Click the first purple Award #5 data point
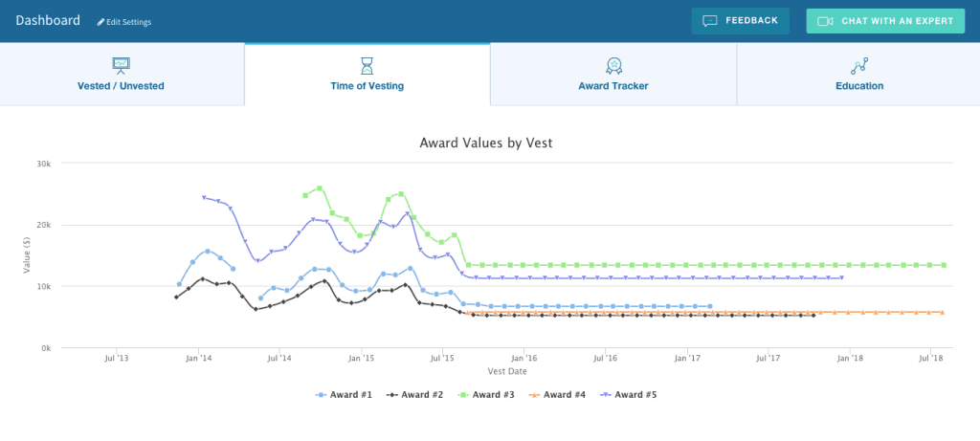Screen dimensions: 980x441 click(x=204, y=197)
